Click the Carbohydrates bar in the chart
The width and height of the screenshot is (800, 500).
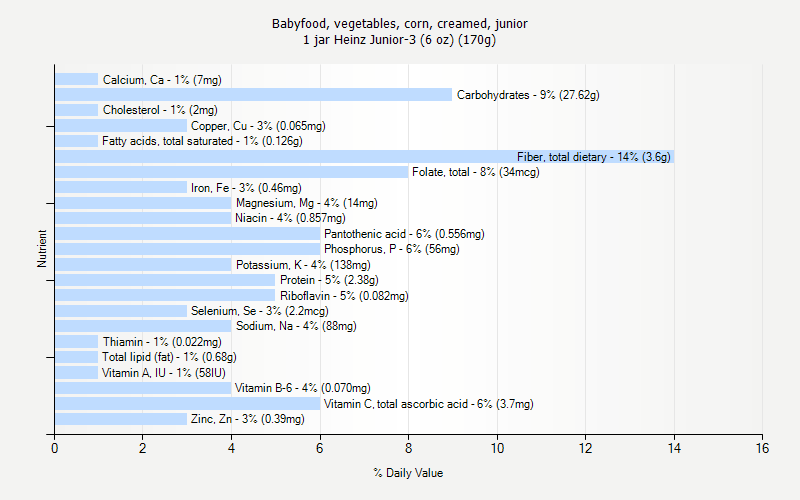coord(254,95)
